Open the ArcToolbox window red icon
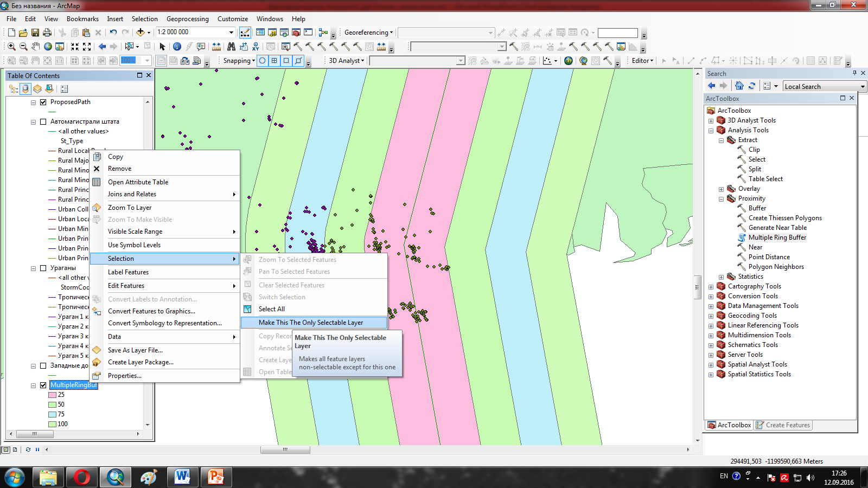The image size is (868, 488). 296,33
